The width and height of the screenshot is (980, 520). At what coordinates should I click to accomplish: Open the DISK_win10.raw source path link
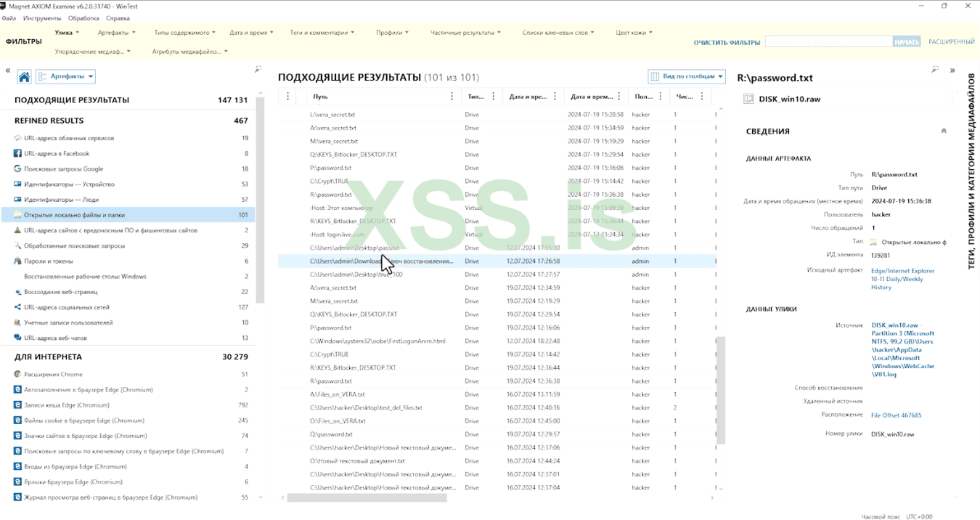(x=903, y=350)
